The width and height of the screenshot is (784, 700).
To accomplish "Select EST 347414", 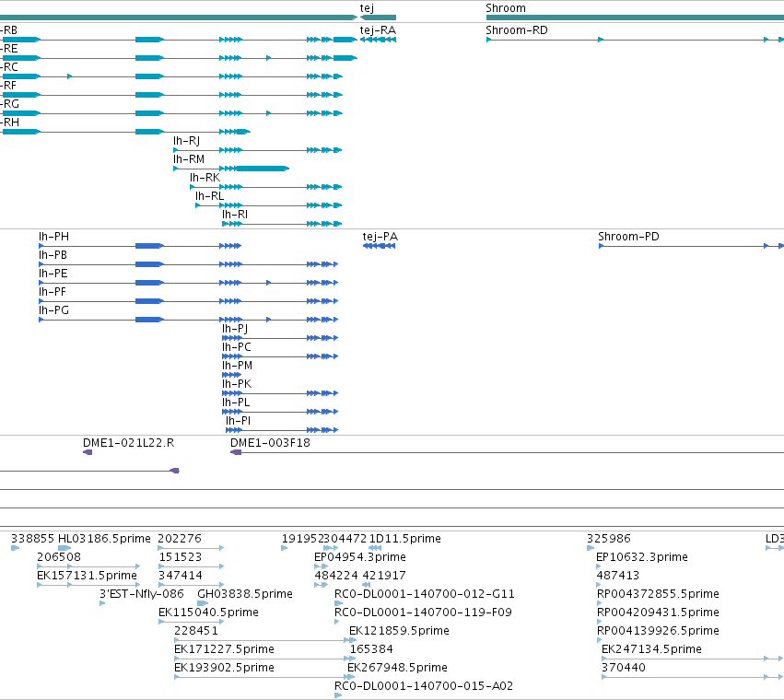I will tap(181, 576).
